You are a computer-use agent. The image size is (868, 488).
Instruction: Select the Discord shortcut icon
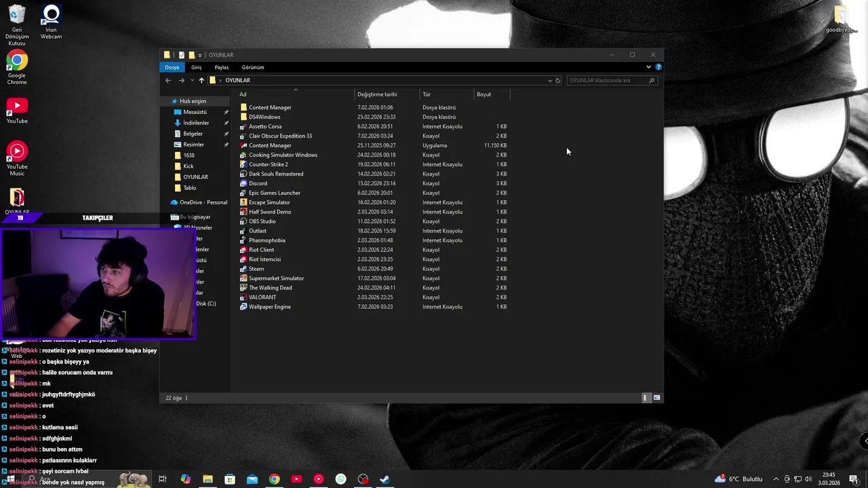click(243, 184)
